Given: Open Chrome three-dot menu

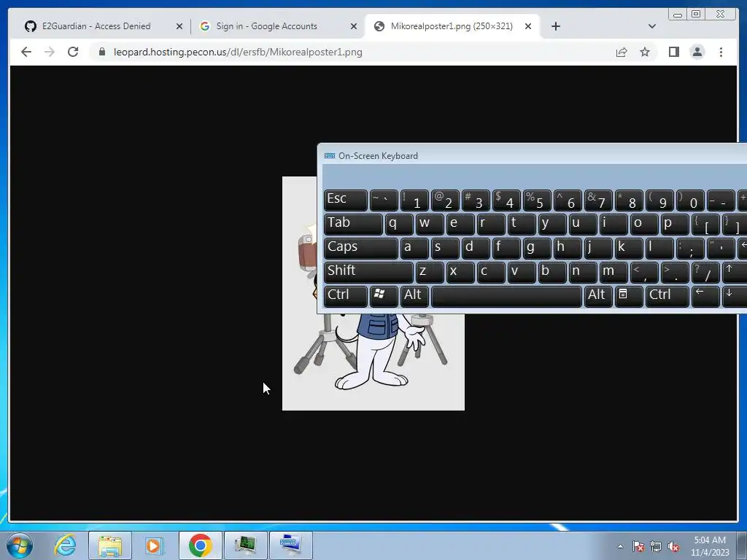Looking at the screenshot, I should pos(721,52).
